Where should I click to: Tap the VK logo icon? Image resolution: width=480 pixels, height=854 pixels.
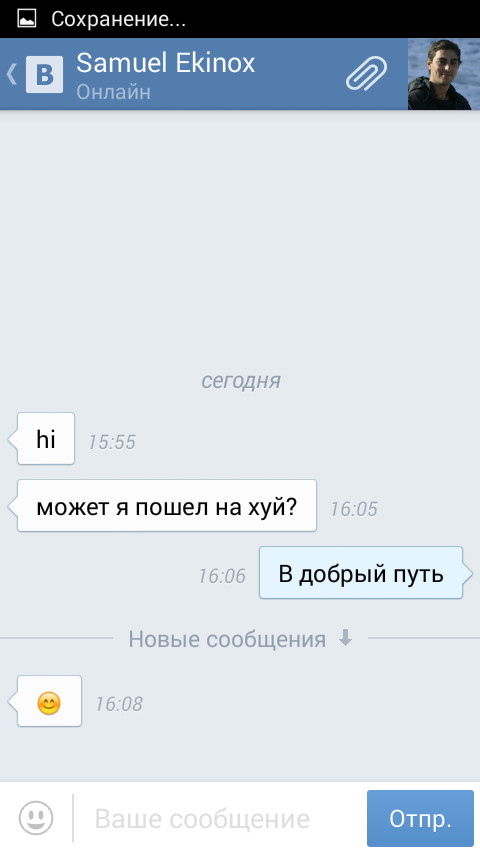point(44,74)
